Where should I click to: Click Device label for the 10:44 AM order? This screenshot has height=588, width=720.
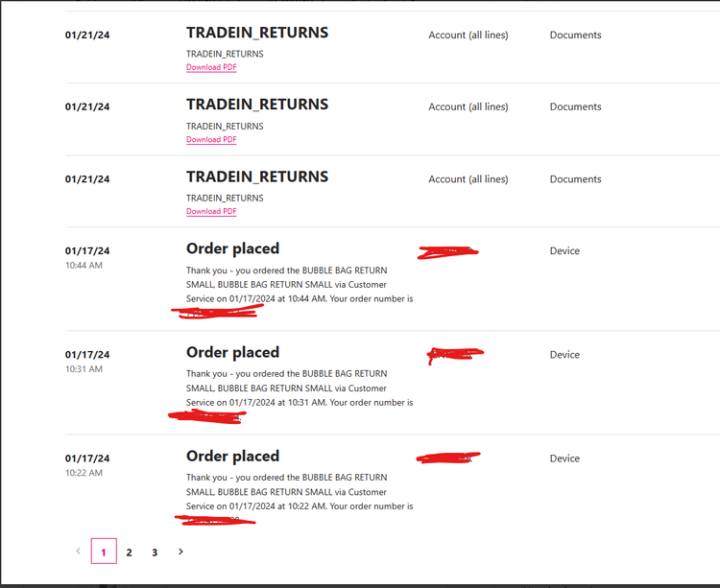coord(564,251)
